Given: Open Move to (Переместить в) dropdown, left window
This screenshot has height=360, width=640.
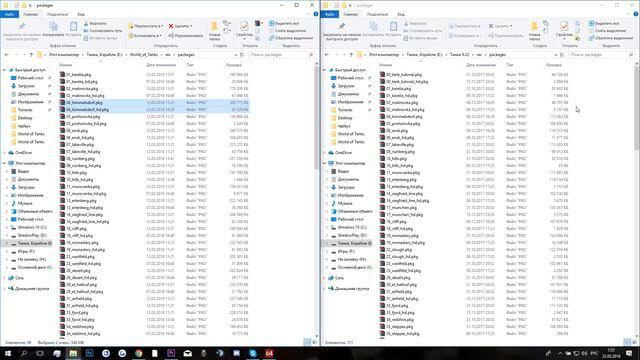Looking at the screenshot, I should tap(145, 26).
